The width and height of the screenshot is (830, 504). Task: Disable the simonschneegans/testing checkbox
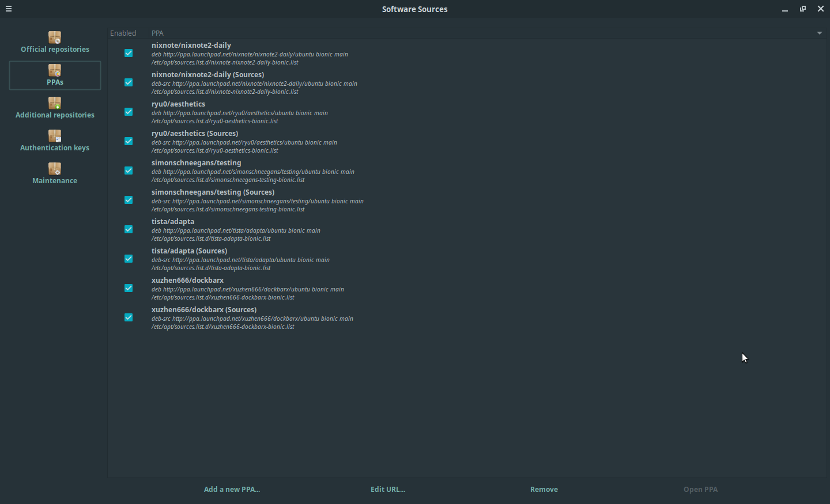[129, 170]
